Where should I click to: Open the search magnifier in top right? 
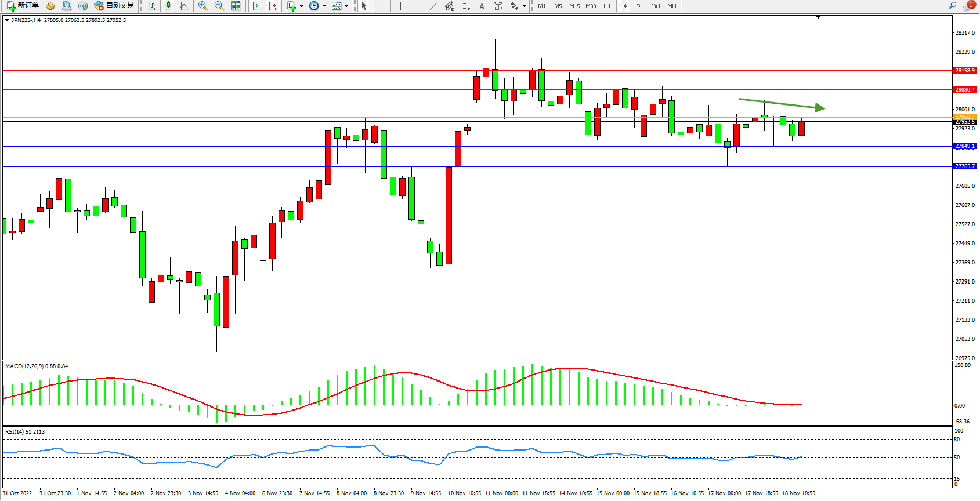point(952,6)
